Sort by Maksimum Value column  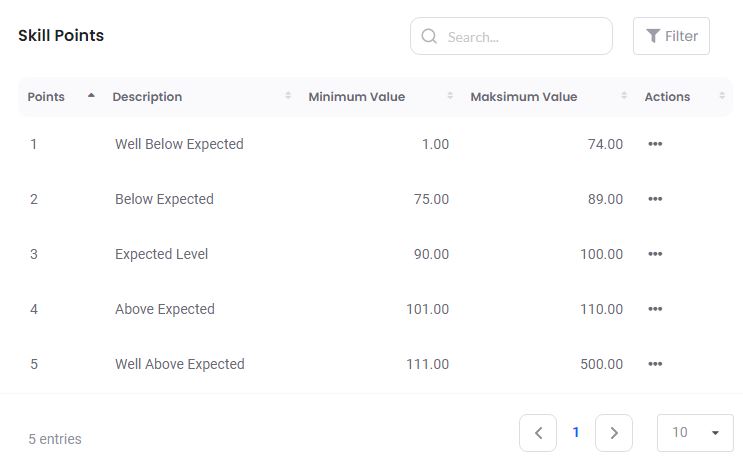[x=523, y=97]
